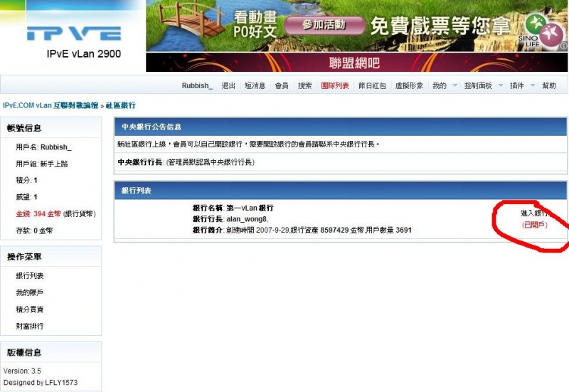569x392 pixels.
Task: Click 退出 to log out
Action: click(x=228, y=85)
